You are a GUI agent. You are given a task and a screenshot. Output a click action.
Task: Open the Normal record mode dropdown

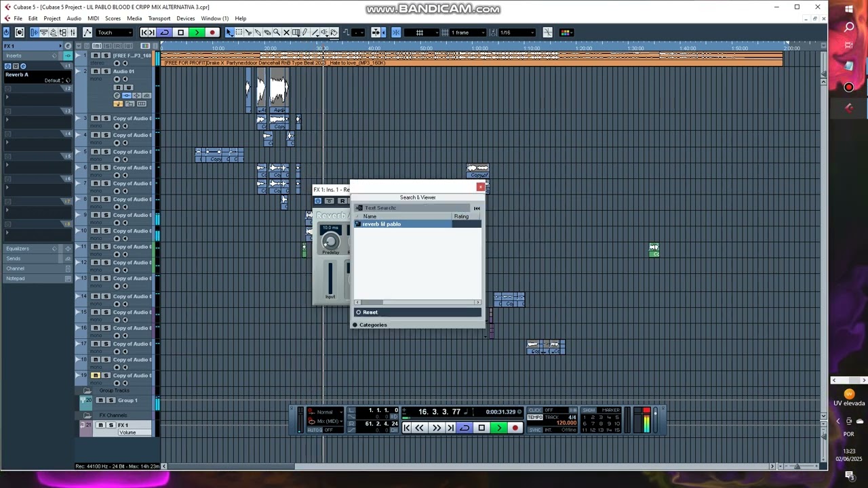coord(324,412)
